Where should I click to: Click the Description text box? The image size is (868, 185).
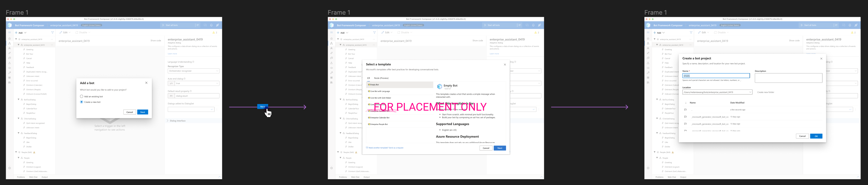coord(788,78)
